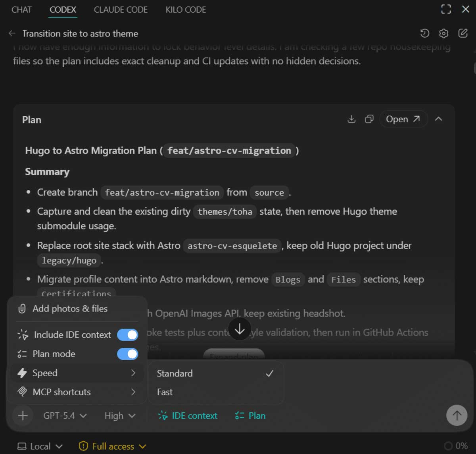476x454 pixels.
Task: Disable the Plan mode switch
Action: tap(127, 354)
